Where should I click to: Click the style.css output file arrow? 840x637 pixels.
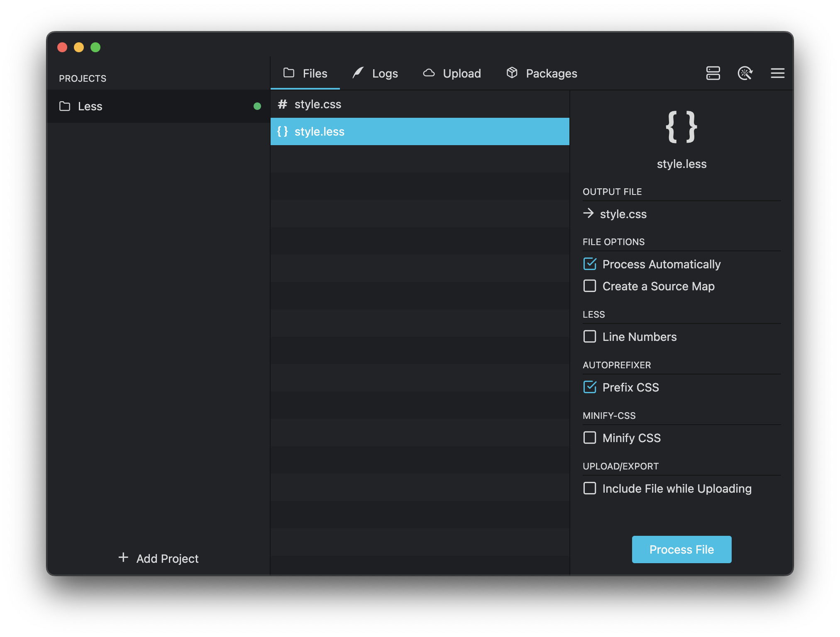pos(589,214)
